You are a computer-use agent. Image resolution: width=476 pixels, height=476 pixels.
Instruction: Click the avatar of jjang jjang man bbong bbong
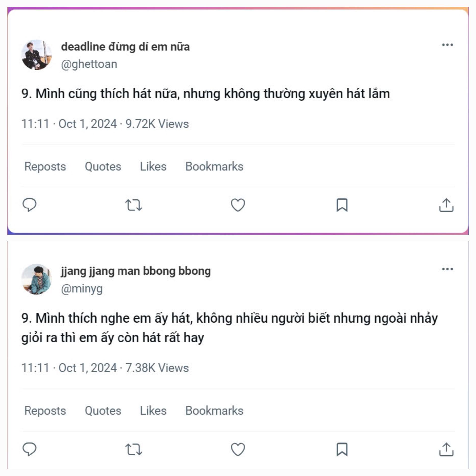point(37,279)
